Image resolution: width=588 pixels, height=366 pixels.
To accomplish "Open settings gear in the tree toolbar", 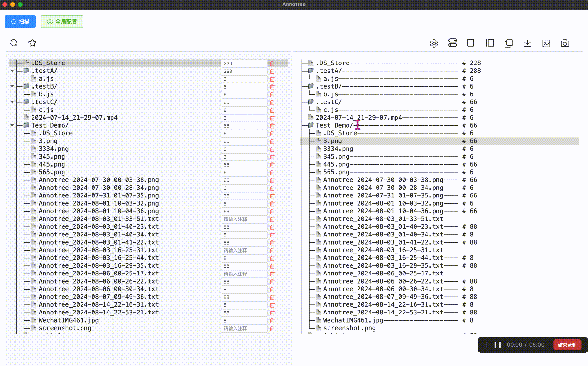I will (434, 43).
